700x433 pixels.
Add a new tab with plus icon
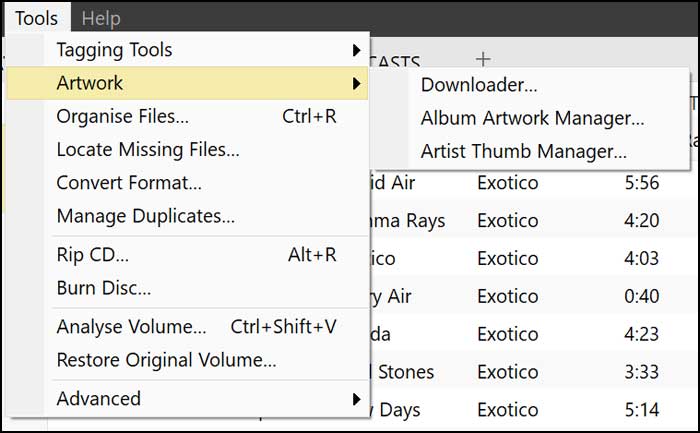coord(483,59)
